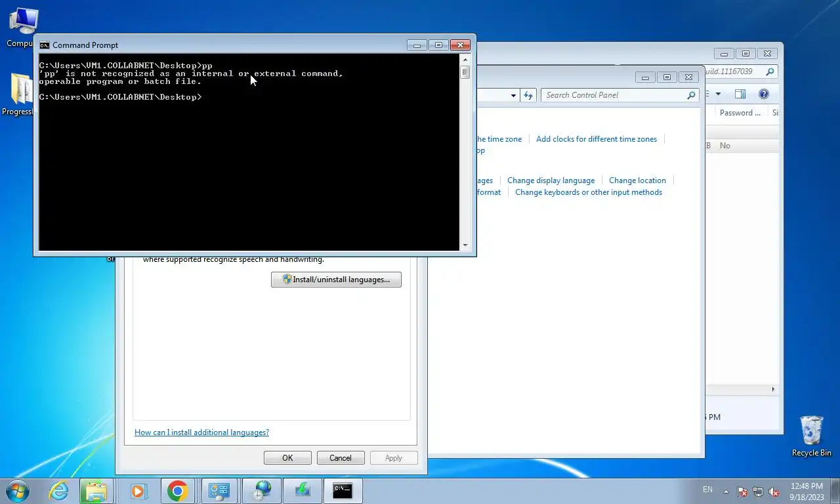Open Windows Explorer from the taskbar
The height and width of the screenshot is (504, 840).
click(96, 491)
